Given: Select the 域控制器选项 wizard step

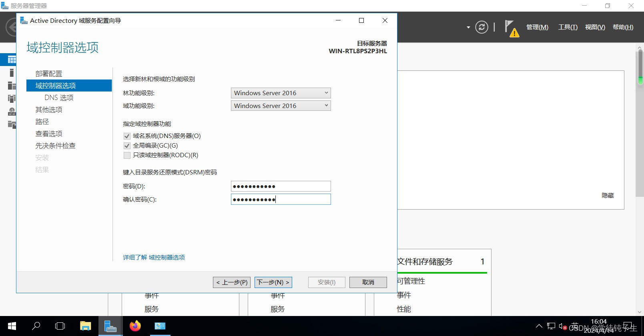Looking at the screenshot, I should (69, 86).
